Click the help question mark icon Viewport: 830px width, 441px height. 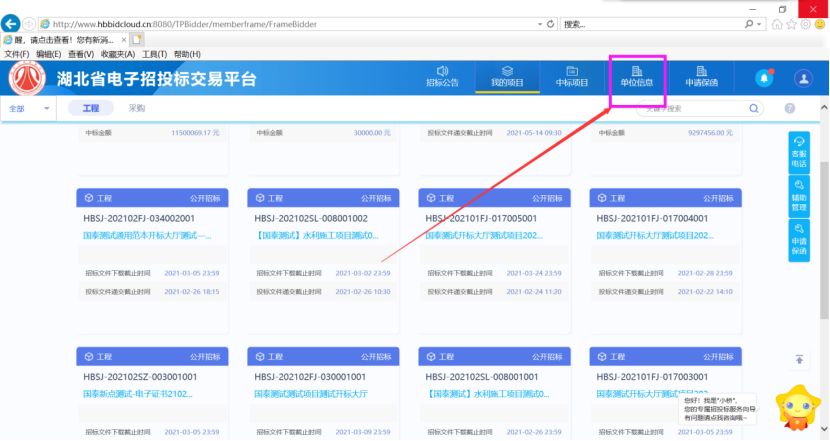pos(789,108)
